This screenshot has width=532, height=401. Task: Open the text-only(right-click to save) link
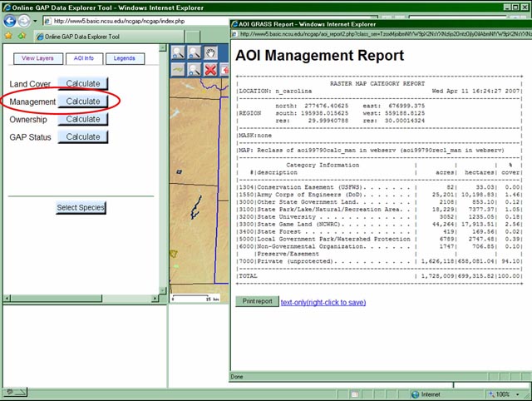tap(323, 302)
